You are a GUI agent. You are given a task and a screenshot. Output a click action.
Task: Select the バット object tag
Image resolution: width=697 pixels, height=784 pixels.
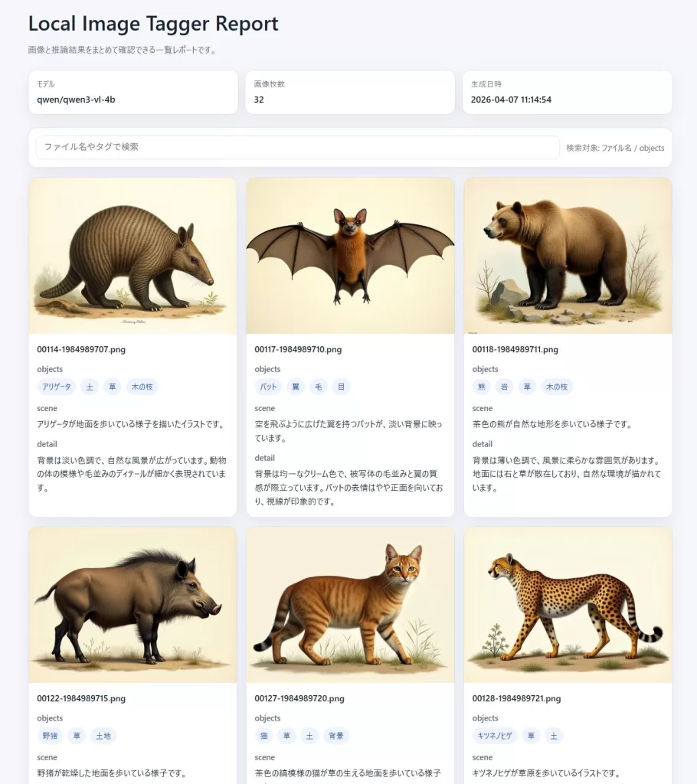(268, 387)
